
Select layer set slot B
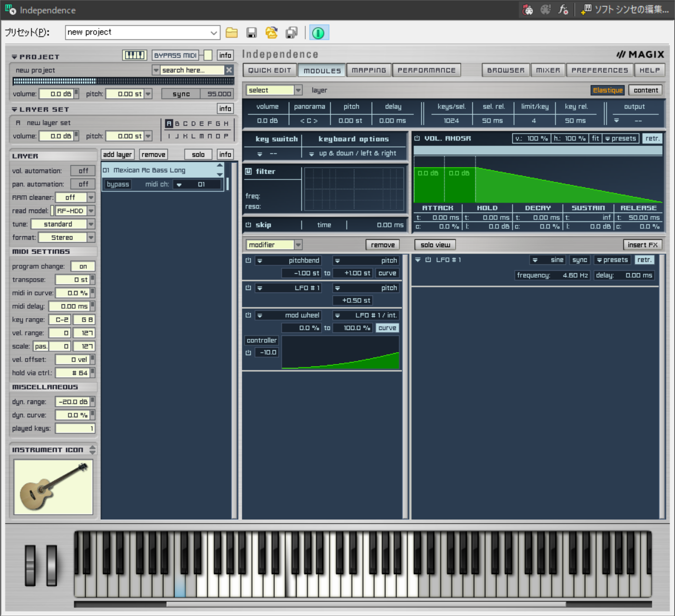(x=177, y=123)
